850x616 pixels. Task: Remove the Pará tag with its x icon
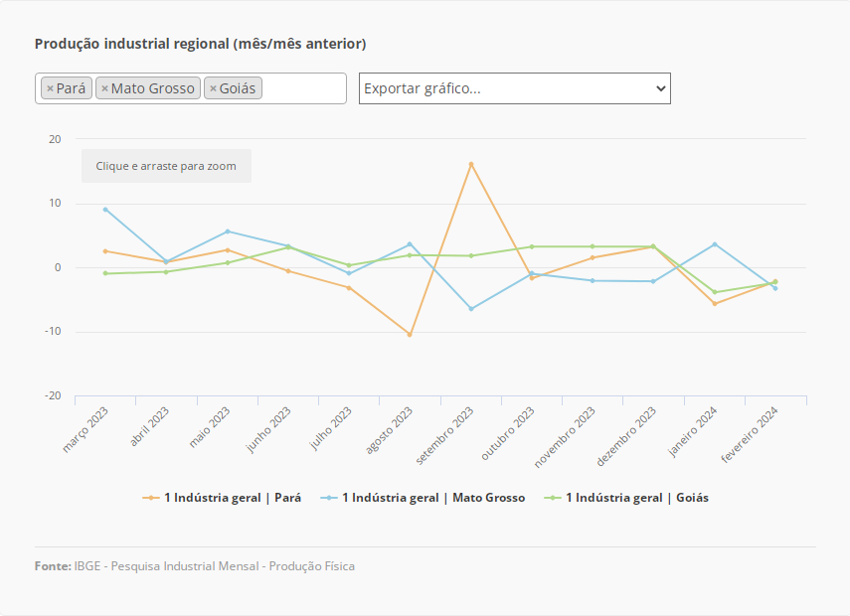(x=50, y=88)
